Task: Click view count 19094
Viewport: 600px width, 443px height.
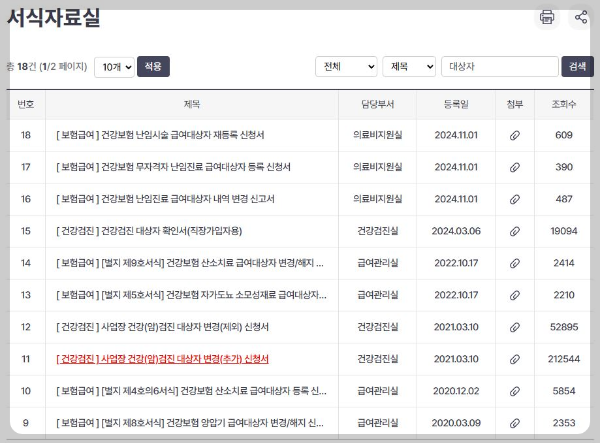Action: (x=564, y=231)
